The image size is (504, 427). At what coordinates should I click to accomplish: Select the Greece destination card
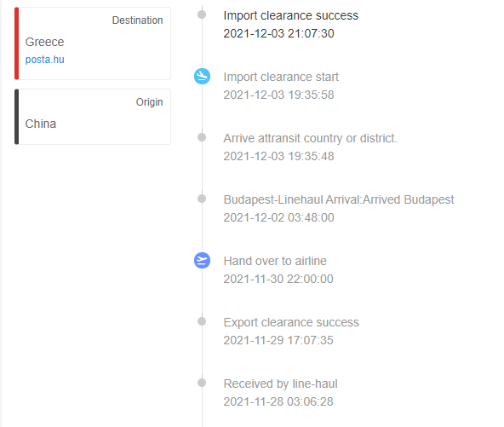tap(93, 43)
